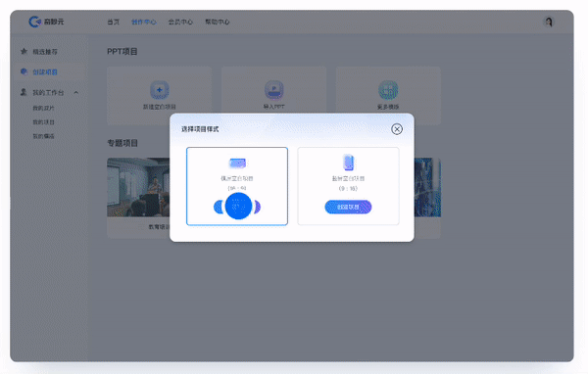This screenshot has width=588, height=374.
Task: Open the user avatar in the top-right corner
Action: tap(549, 22)
